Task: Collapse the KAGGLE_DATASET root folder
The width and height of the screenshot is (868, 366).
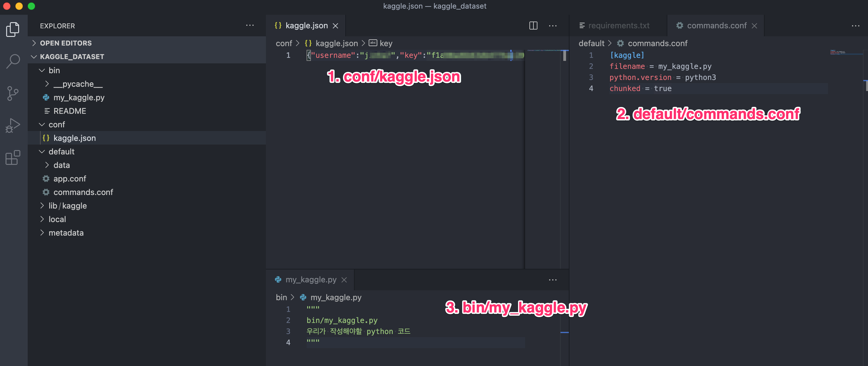Action: point(34,57)
